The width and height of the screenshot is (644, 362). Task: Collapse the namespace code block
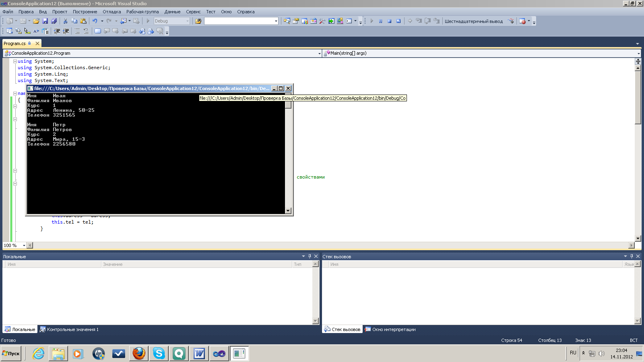coord(15,94)
